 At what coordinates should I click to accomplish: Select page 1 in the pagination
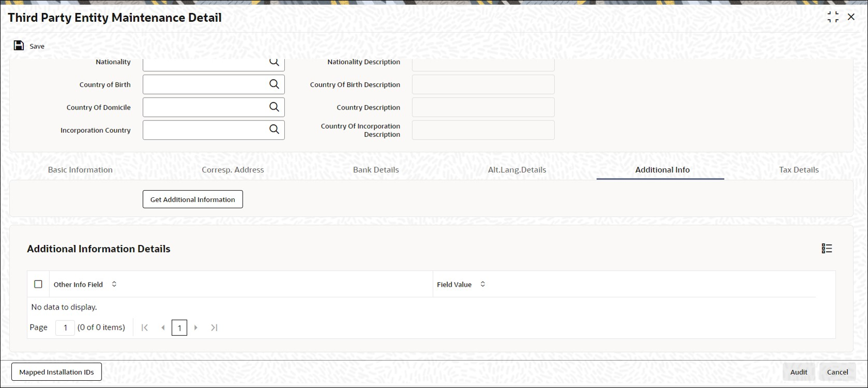coord(180,328)
